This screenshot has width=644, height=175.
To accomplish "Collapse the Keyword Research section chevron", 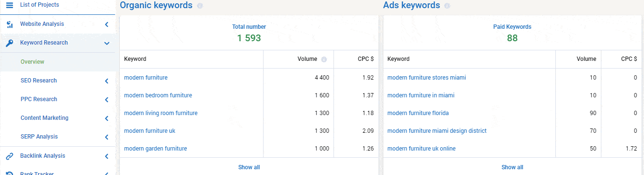I will 106,43.
